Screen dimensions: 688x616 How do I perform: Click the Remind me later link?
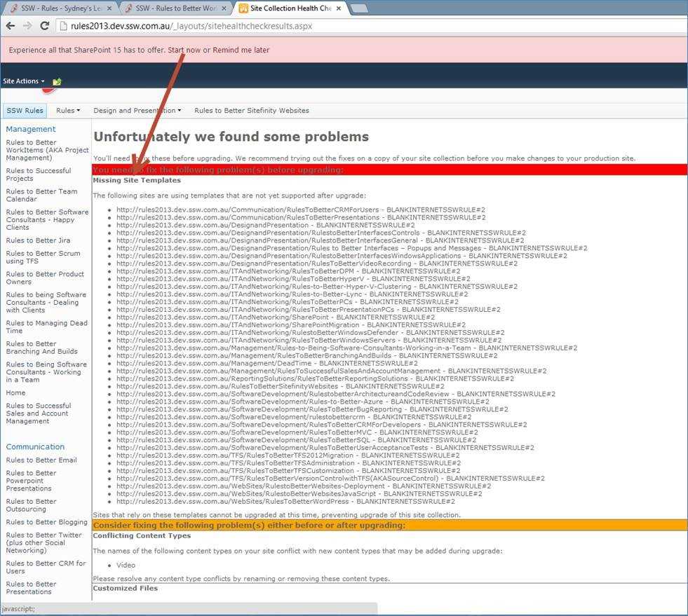tap(241, 50)
